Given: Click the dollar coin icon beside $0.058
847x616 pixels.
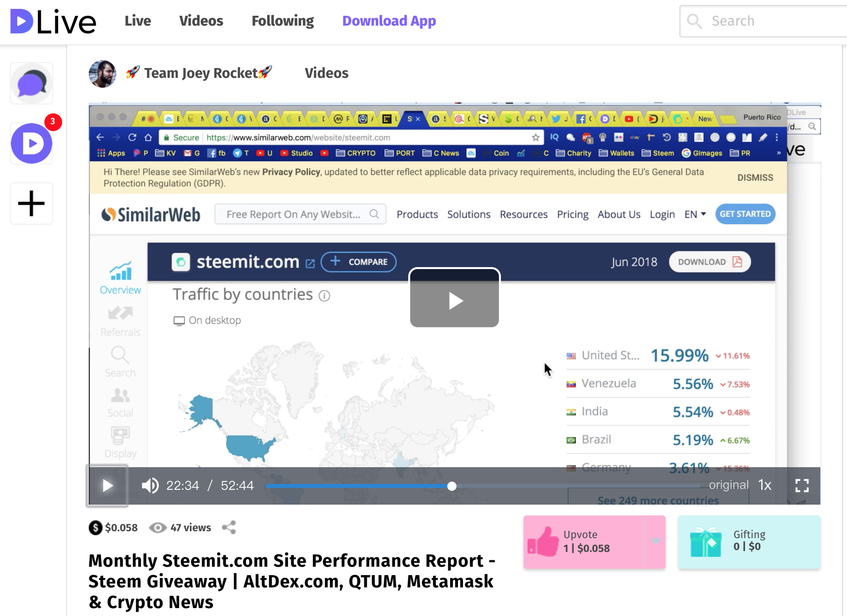Looking at the screenshot, I should point(96,528).
